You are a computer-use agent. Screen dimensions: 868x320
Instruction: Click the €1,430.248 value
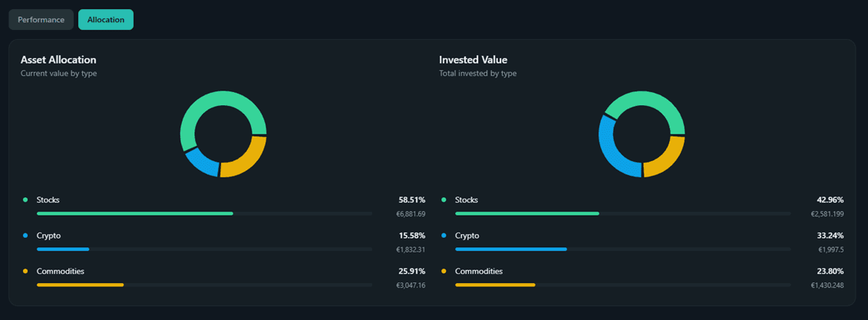point(827,285)
